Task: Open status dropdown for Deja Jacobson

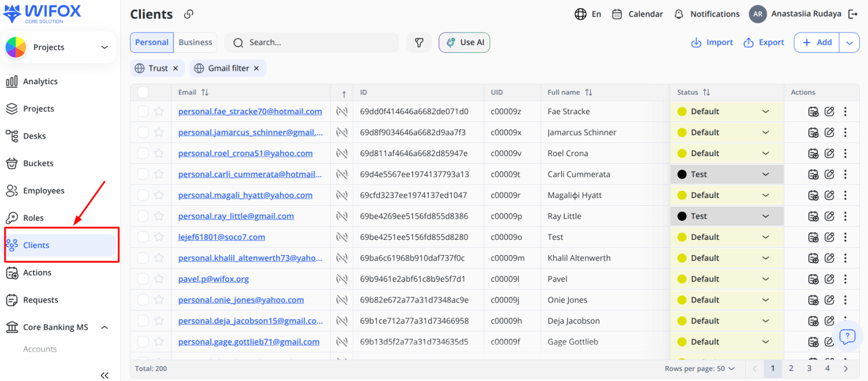Action: pyautogui.click(x=727, y=321)
